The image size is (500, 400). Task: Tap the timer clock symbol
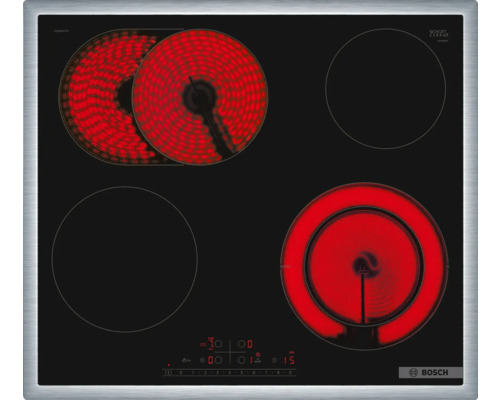[274, 360]
